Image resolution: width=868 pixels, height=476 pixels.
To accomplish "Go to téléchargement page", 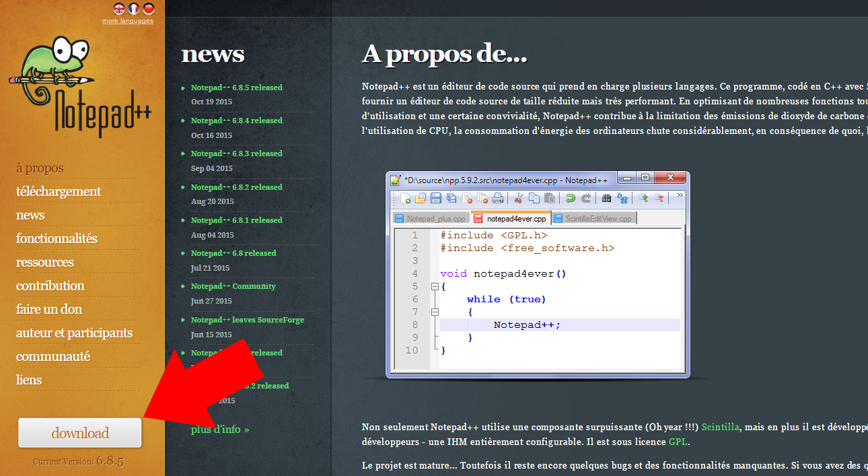I will pyautogui.click(x=59, y=191).
